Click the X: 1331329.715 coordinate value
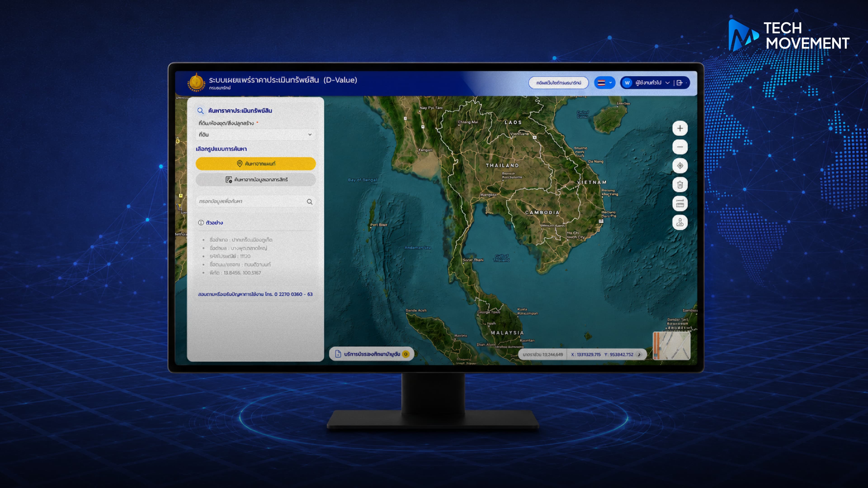 (586, 355)
